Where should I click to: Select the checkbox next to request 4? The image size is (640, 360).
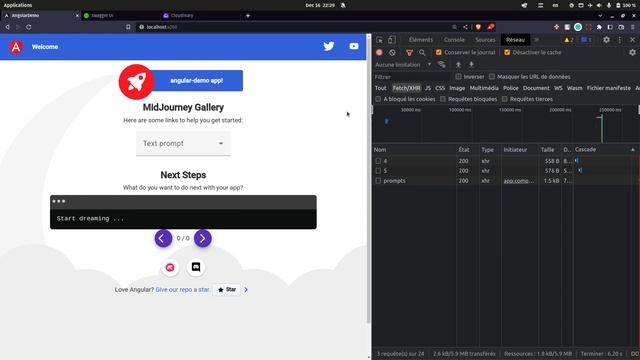click(378, 161)
